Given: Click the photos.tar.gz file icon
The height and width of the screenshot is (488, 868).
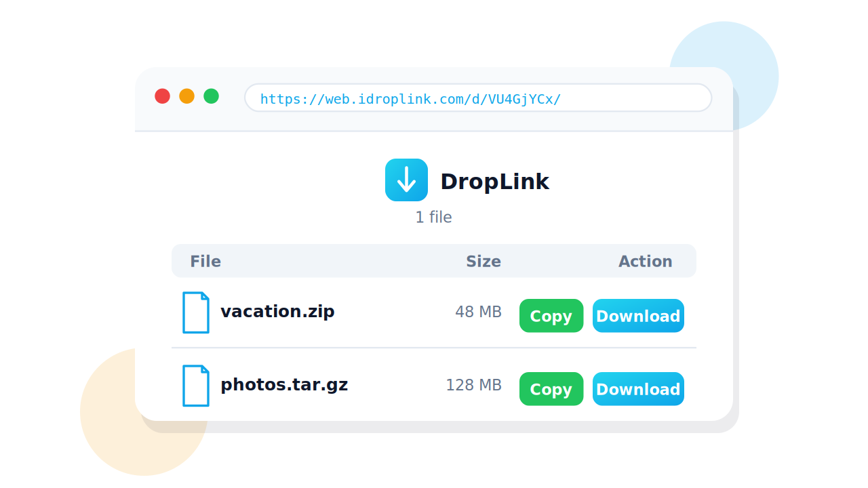Looking at the screenshot, I should [x=196, y=386].
